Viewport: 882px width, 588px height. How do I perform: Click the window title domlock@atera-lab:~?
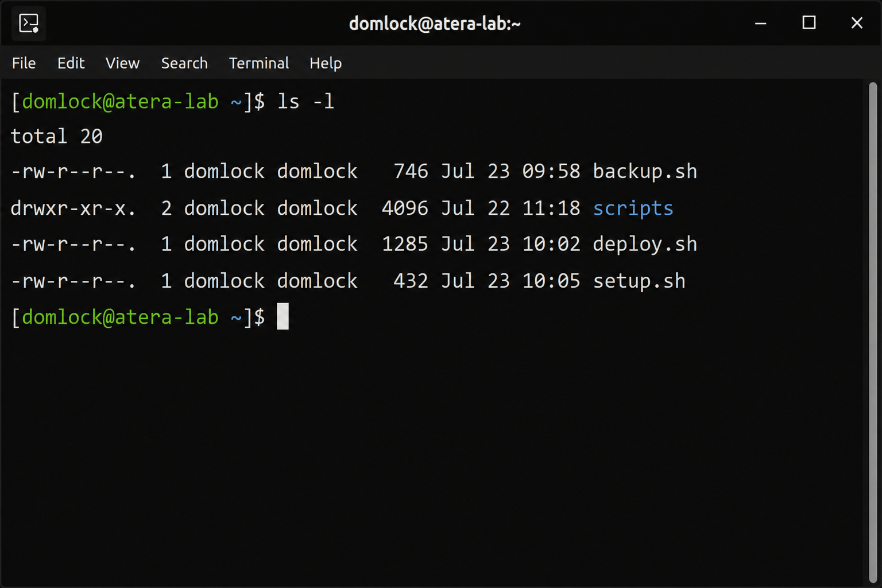point(435,24)
